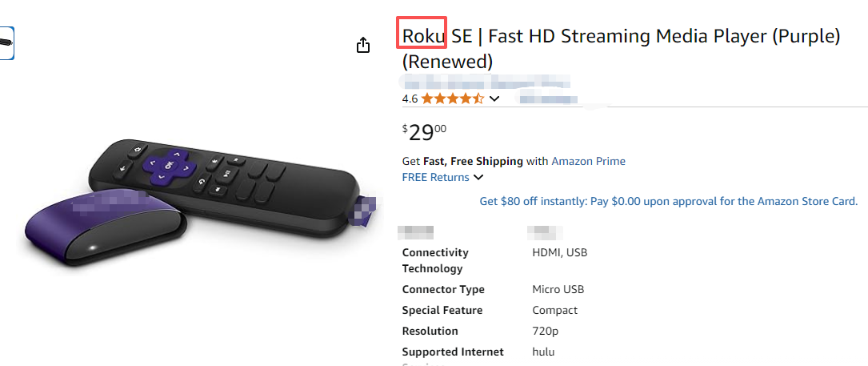868x366 pixels.
Task: Open the Amazon Prime link
Action: click(x=588, y=161)
